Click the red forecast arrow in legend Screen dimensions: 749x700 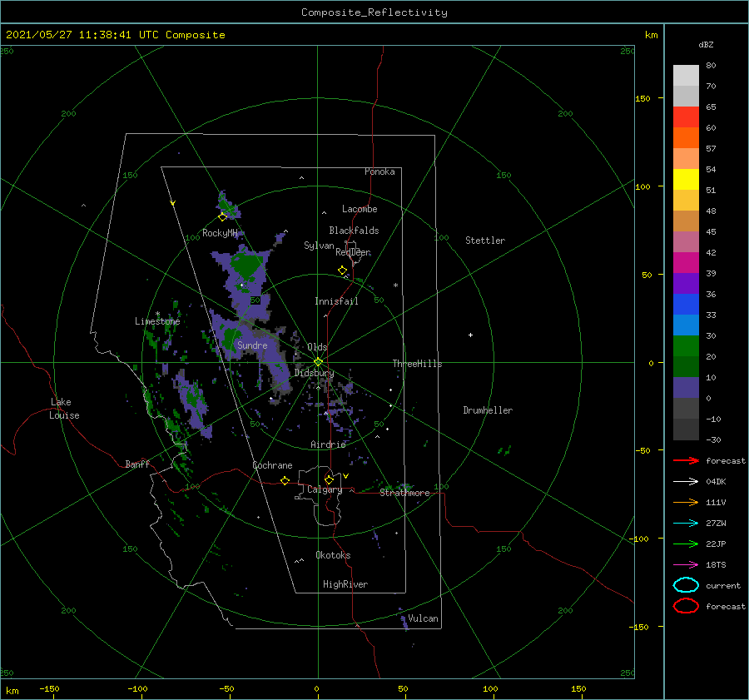(x=686, y=460)
